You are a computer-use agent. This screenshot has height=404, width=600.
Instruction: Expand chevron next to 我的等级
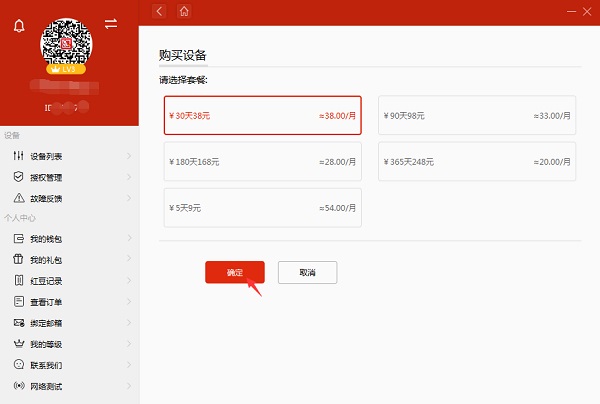(129, 344)
